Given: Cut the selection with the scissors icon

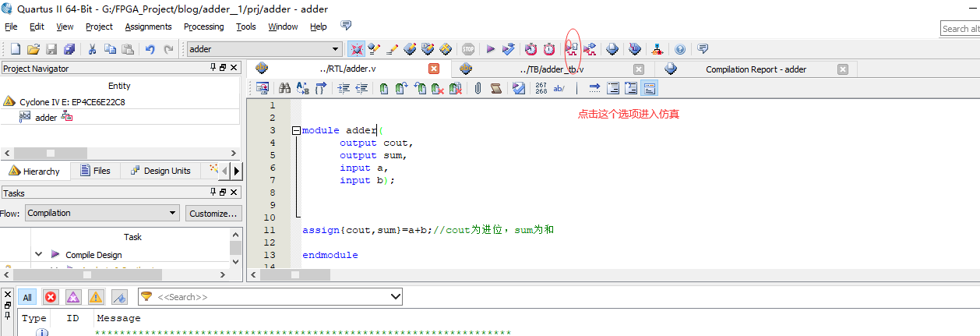Looking at the screenshot, I should 92,49.
